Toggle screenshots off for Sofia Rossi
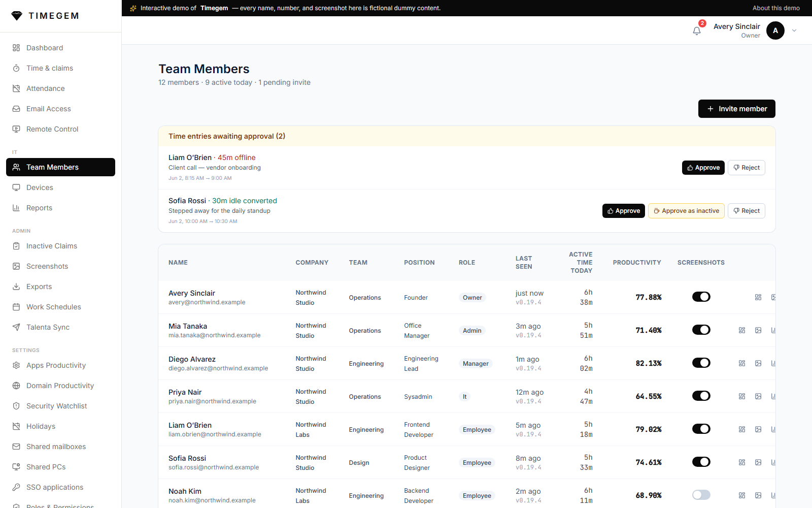This screenshot has height=508, width=812. [x=701, y=462]
